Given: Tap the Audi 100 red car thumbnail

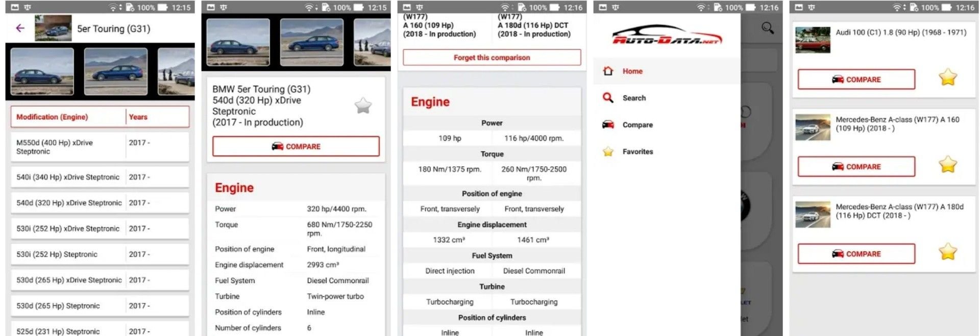Looking at the screenshot, I should (813, 40).
